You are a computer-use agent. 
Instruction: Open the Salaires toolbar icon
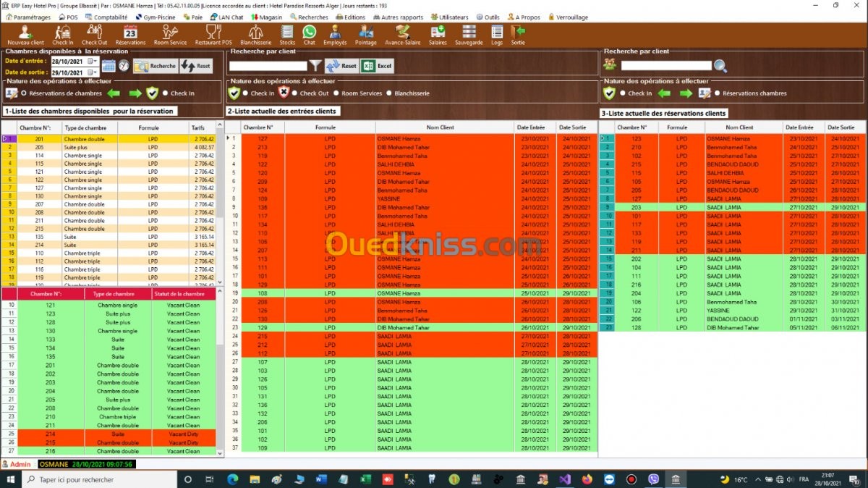pos(438,34)
